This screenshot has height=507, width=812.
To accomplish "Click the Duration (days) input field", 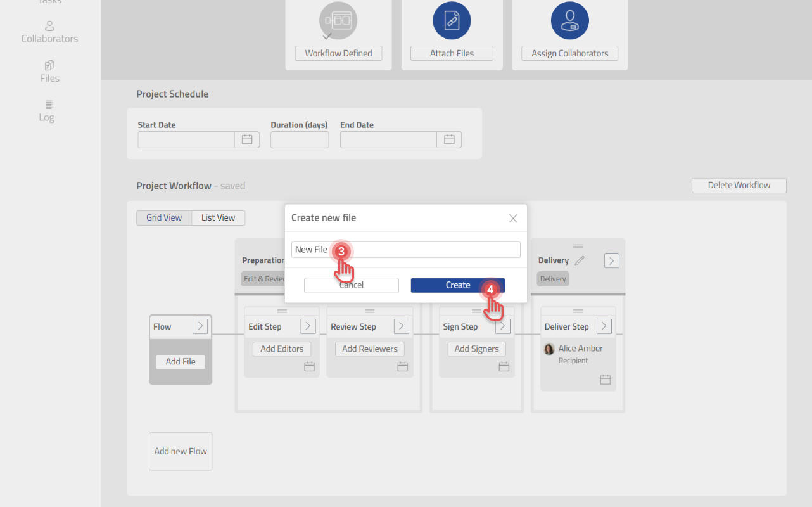I will pyautogui.click(x=300, y=139).
